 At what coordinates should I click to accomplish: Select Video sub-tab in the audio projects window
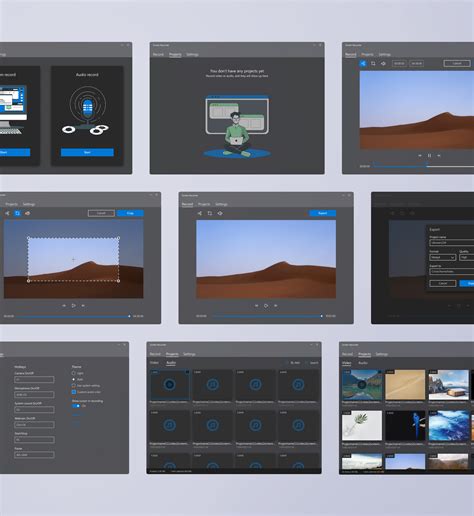pos(154,363)
